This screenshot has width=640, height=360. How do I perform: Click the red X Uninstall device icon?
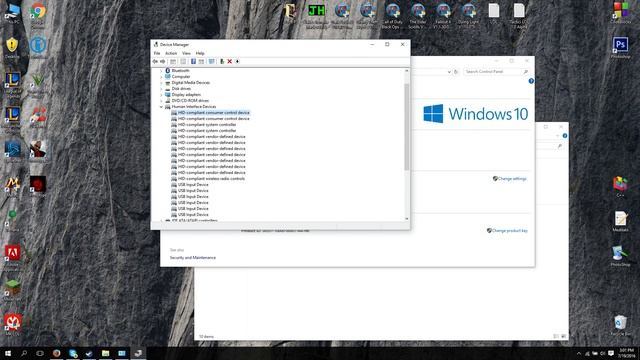click(229, 62)
